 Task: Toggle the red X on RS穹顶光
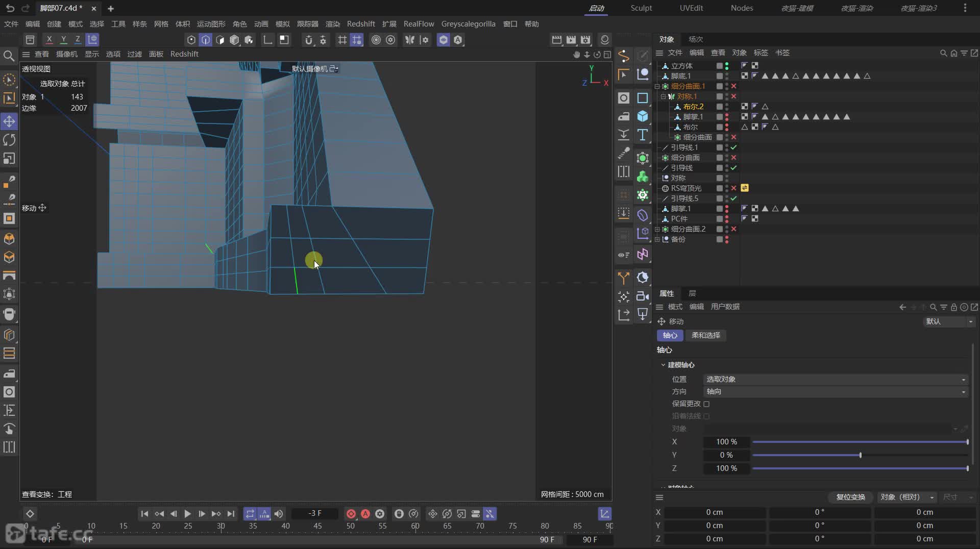tap(733, 188)
